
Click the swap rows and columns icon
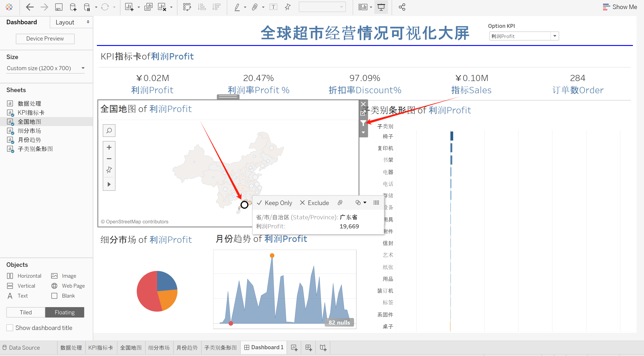click(x=187, y=7)
